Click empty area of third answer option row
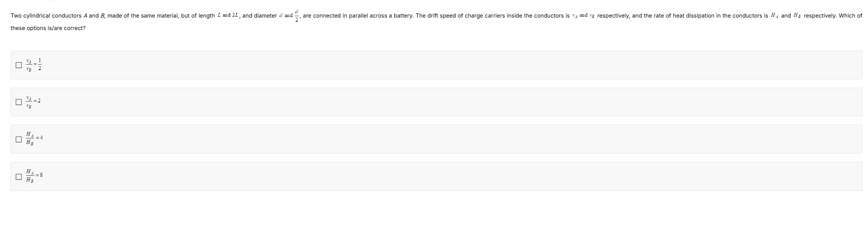868x227 pixels. click(436, 139)
